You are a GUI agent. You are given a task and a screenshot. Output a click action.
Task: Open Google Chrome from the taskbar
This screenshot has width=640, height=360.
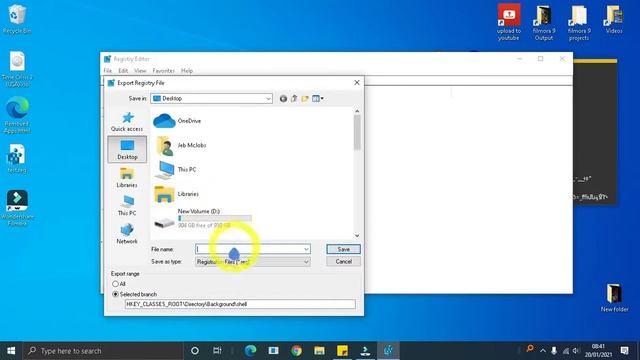(296, 351)
